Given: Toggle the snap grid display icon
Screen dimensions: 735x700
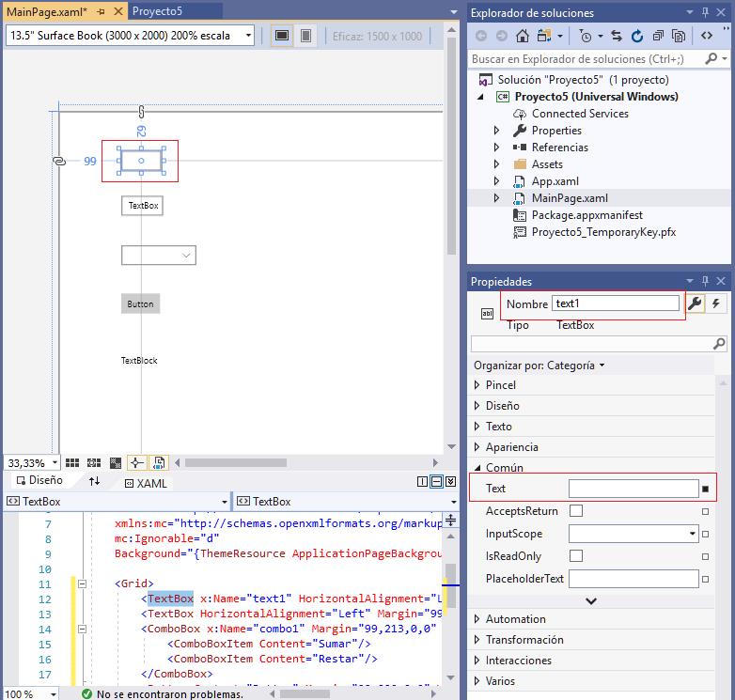Looking at the screenshot, I should (72, 463).
